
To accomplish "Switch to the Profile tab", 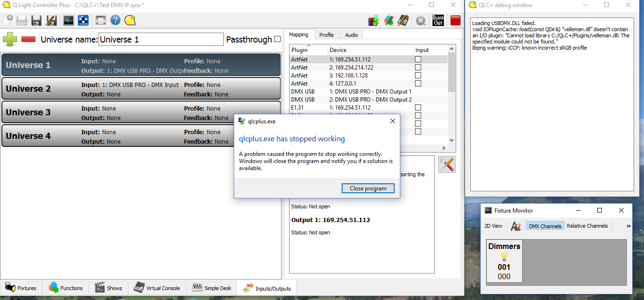I will [x=326, y=35].
